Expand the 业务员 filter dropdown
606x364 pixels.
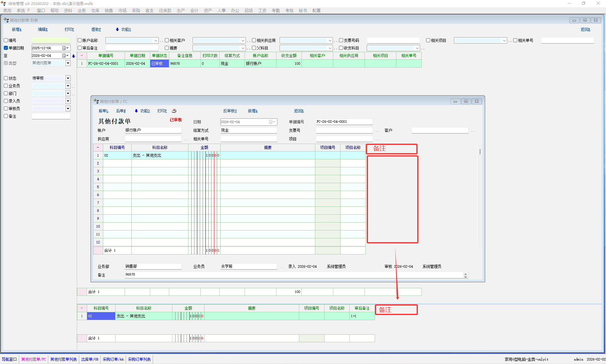coord(68,86)
